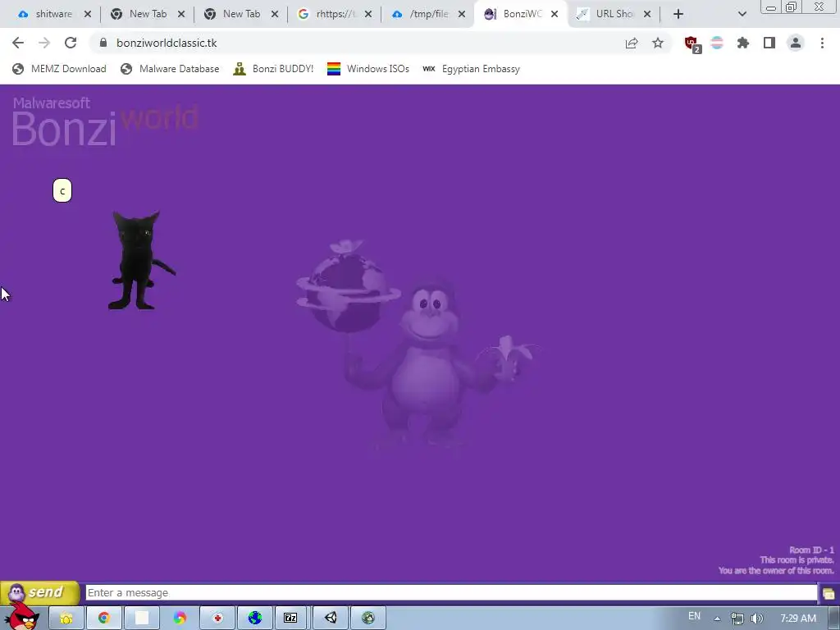Share this page icon
The image size is (840, 630).
pyautogui.click(x=632, y=43)
